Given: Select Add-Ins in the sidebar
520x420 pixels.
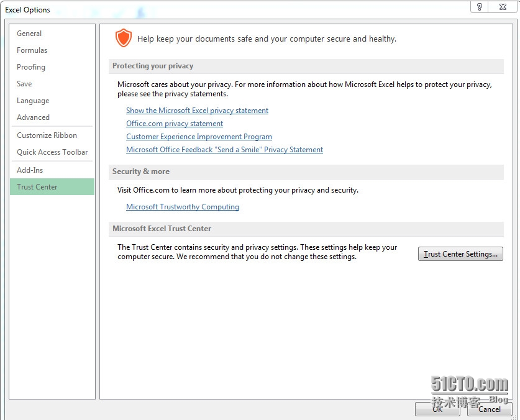Looking at the screenshot, I should 52,170.
